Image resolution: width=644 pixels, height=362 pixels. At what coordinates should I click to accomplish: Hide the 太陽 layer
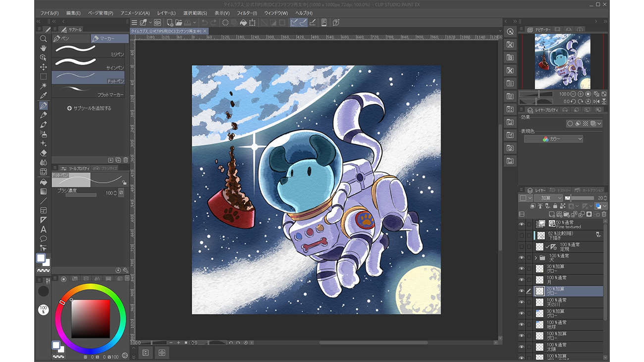click(522, 347)
